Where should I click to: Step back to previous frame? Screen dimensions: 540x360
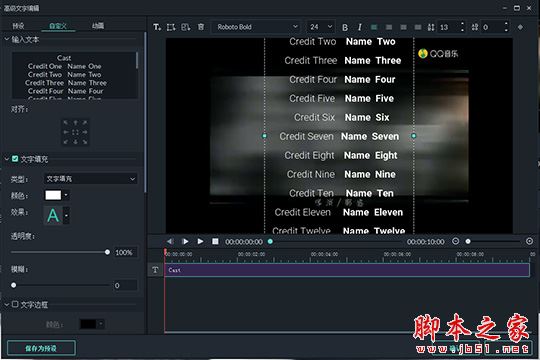170,241
